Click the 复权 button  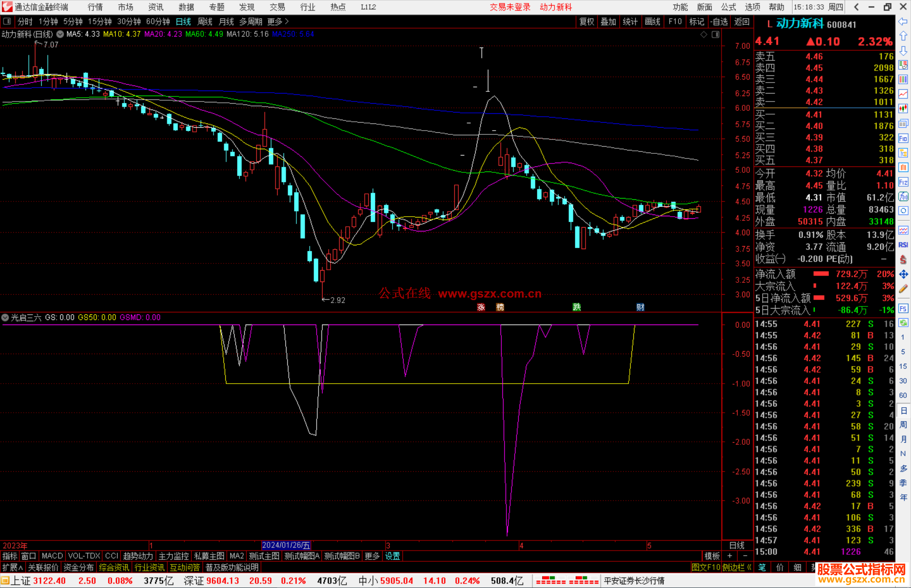tap(587, 21)
